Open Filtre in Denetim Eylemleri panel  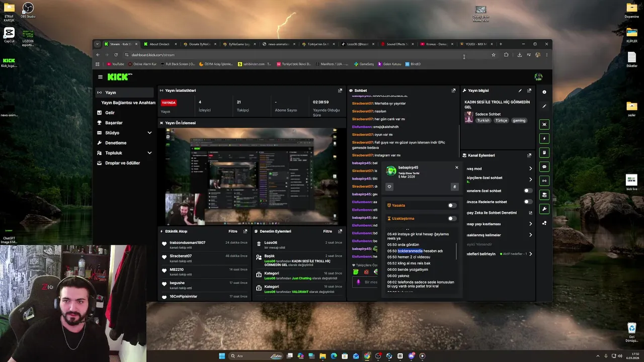[x=328, y=231]
